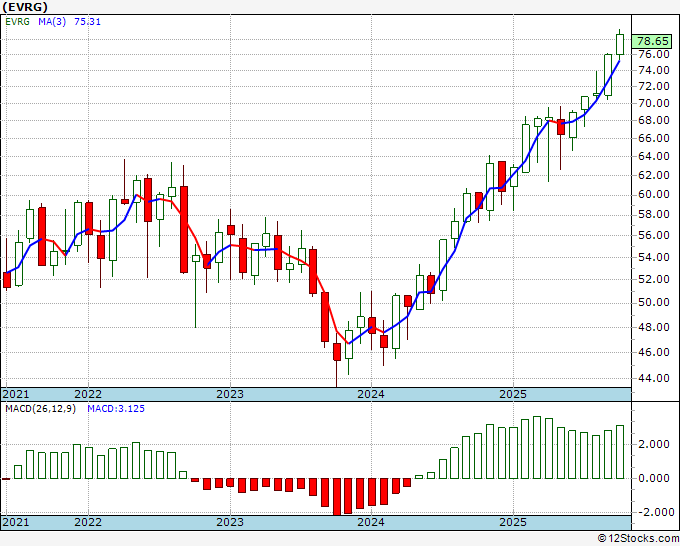Click the 72.00 price axis label
Image resolution: width=680 pixels, height=546 pixels.
(x=654, y=86)
